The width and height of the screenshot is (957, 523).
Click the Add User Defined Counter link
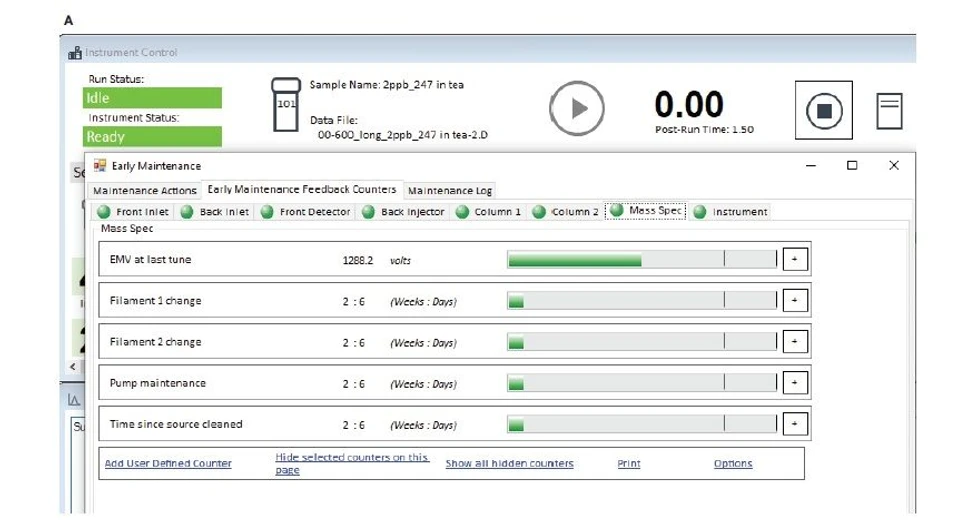click(x=168, y=463)
